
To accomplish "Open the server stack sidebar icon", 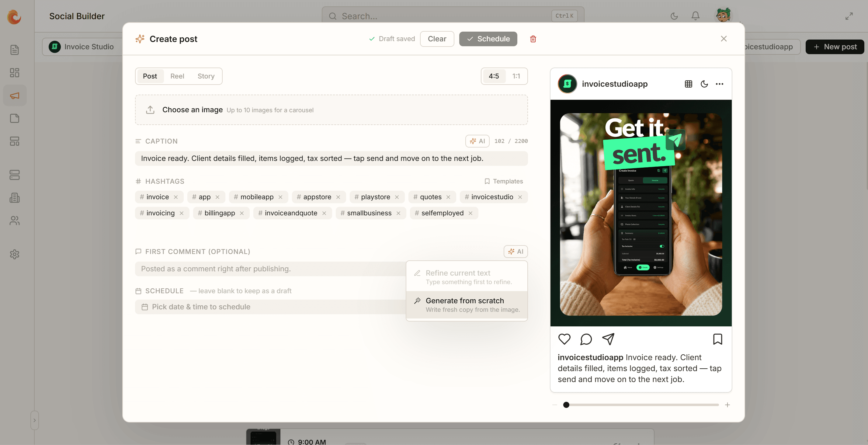I will pyautogui.click(x=15, y=175).
